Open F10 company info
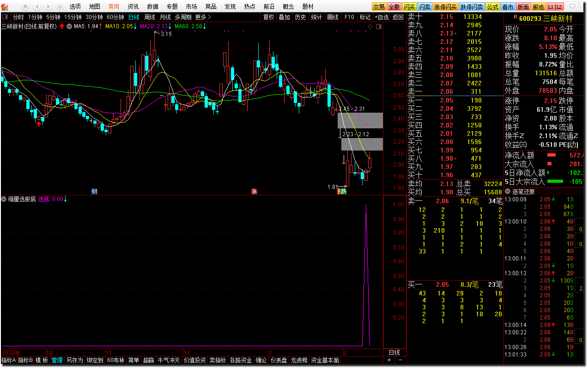 (x=349, y=17)
